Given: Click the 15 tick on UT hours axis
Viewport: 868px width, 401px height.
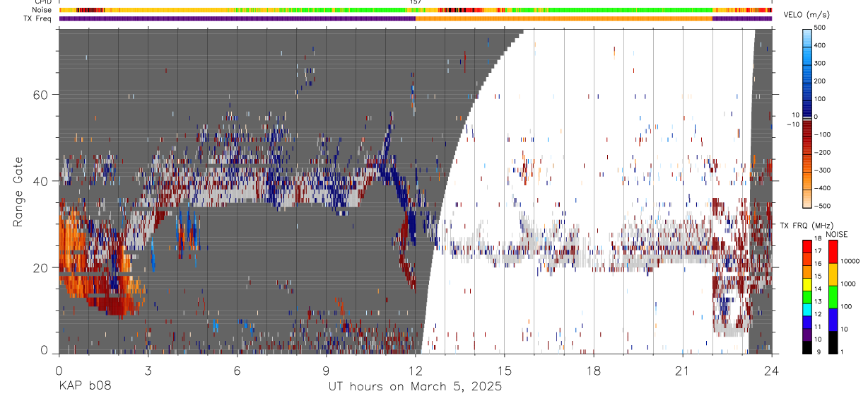Looking at the screenshot, I should [x=504, y=370].
